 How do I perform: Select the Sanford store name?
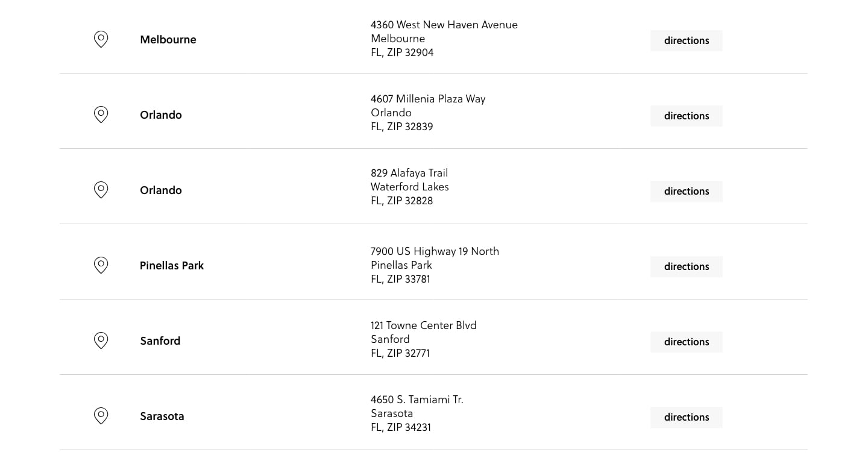point(160,341)
